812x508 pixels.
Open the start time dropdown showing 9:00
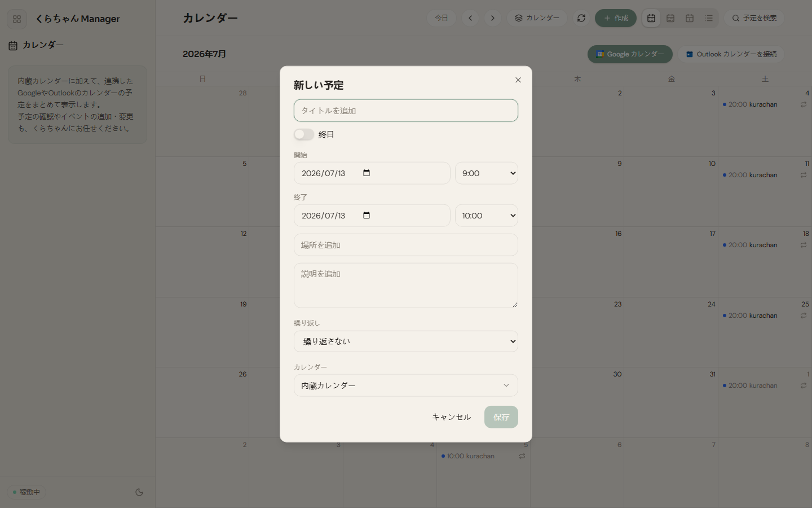pyautogui.click(x=487, y=173)
